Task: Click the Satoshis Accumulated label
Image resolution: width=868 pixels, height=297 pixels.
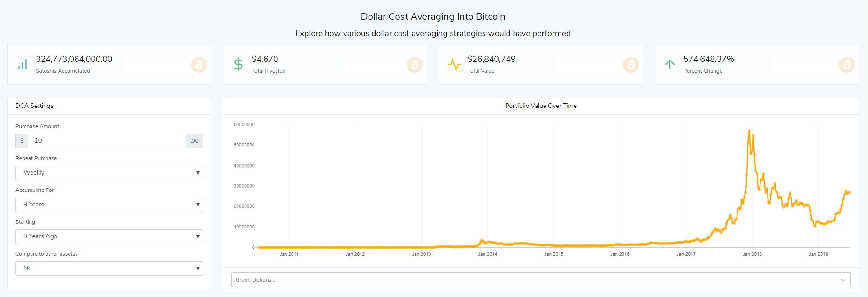Action: pyautogui.click(x=63, y=71)
